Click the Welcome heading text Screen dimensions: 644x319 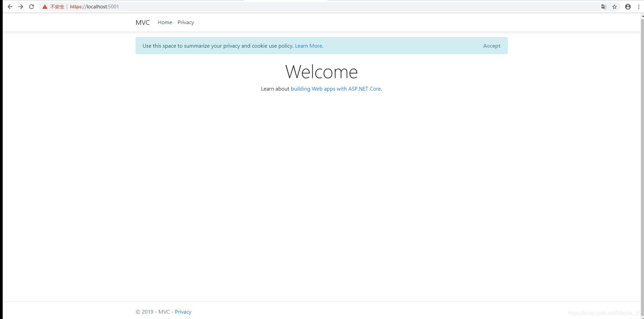point(322,72)
